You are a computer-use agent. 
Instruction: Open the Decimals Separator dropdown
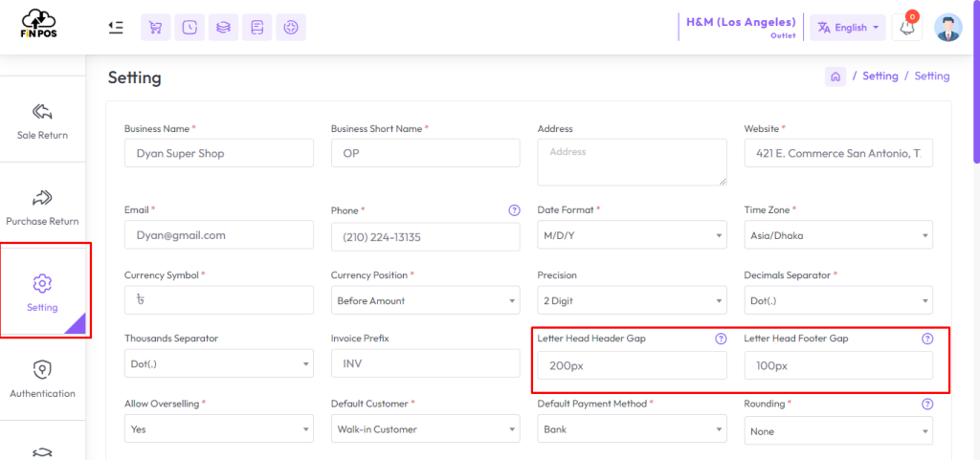[x=838, y=300]
